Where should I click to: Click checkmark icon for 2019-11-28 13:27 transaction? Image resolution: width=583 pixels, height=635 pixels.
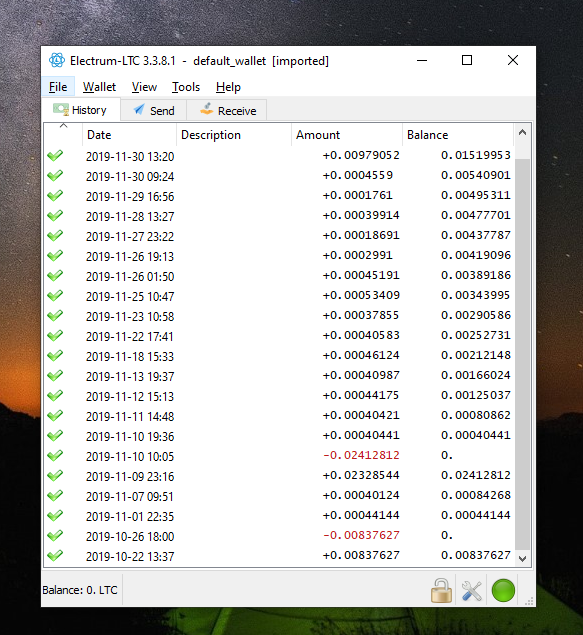[x=55, y=215]
